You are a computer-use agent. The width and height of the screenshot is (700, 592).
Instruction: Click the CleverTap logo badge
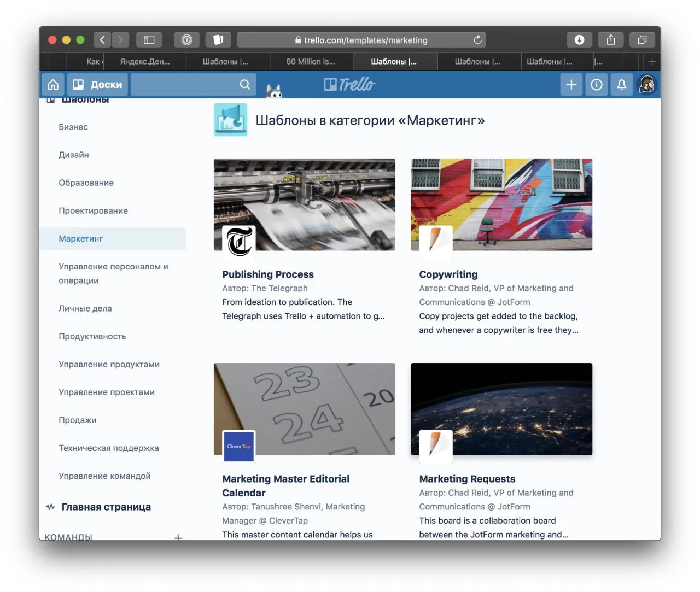point(239,446)
